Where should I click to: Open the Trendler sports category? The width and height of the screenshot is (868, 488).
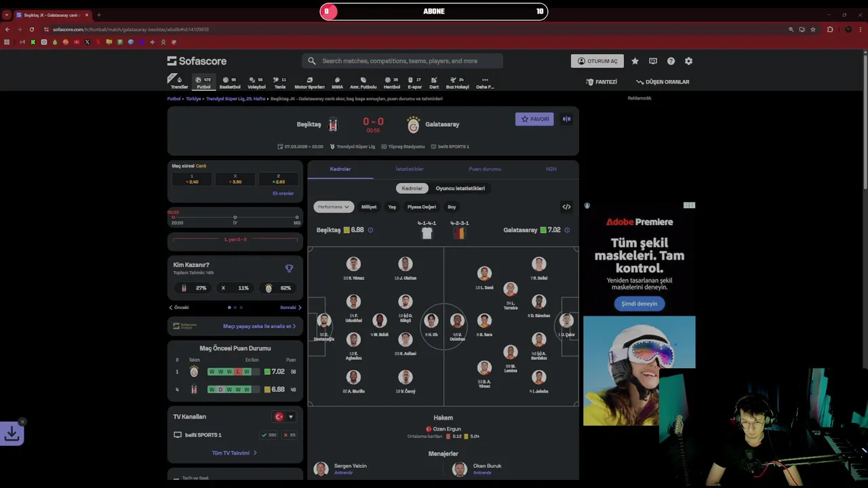pyautogui.click(x=179, y=82)
